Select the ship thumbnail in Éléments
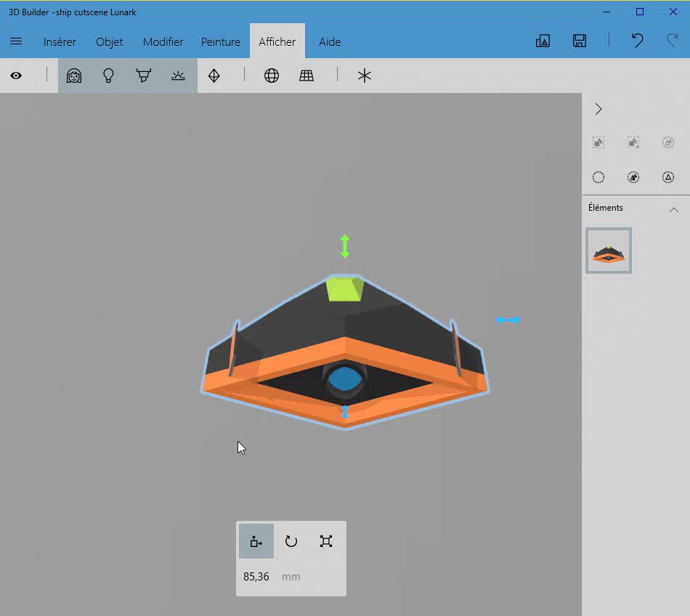Screen dimensions: 690x616 tap(609, 251)
